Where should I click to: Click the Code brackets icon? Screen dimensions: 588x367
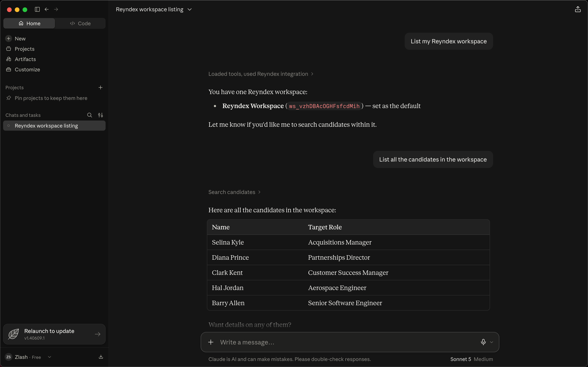point(72,23)
